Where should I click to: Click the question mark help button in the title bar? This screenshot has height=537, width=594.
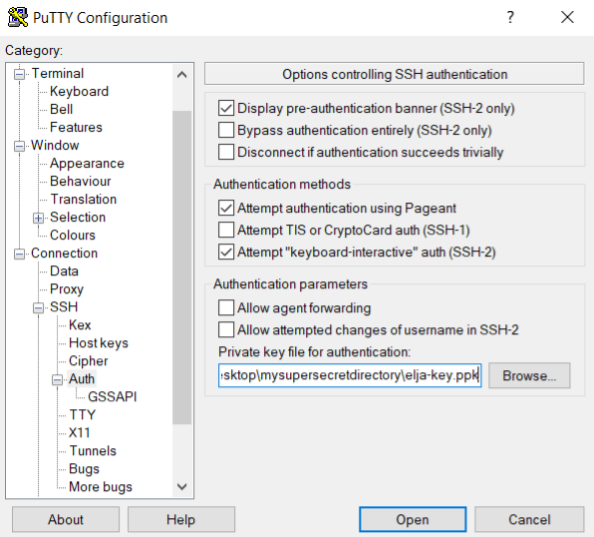[510, 17]
